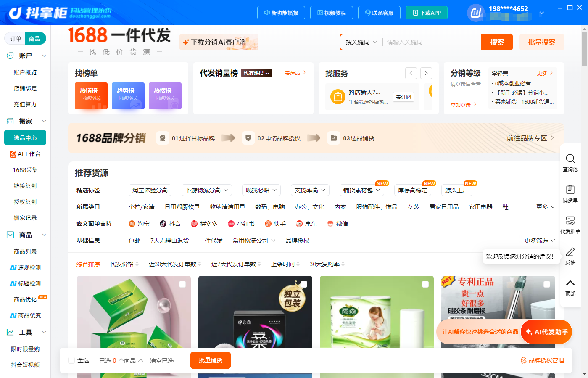Click the 反馈 pencil icon
This screenshot has height=378, width=588.
(570, 252)
